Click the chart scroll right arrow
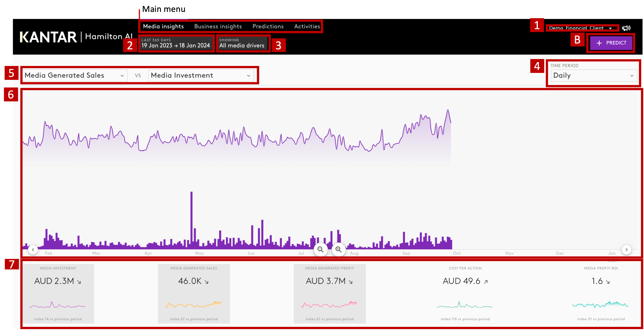644x330 pixels. (626, 249)
